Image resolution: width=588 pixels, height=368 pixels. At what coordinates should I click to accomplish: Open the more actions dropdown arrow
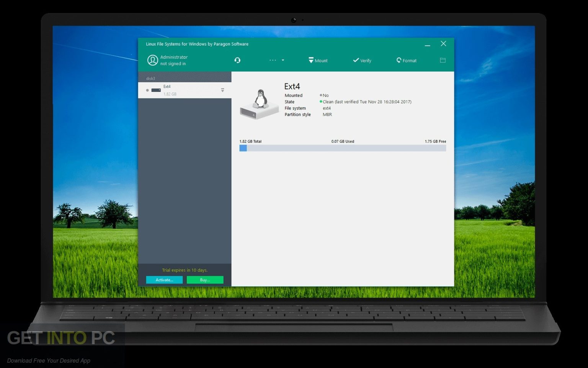283,60
